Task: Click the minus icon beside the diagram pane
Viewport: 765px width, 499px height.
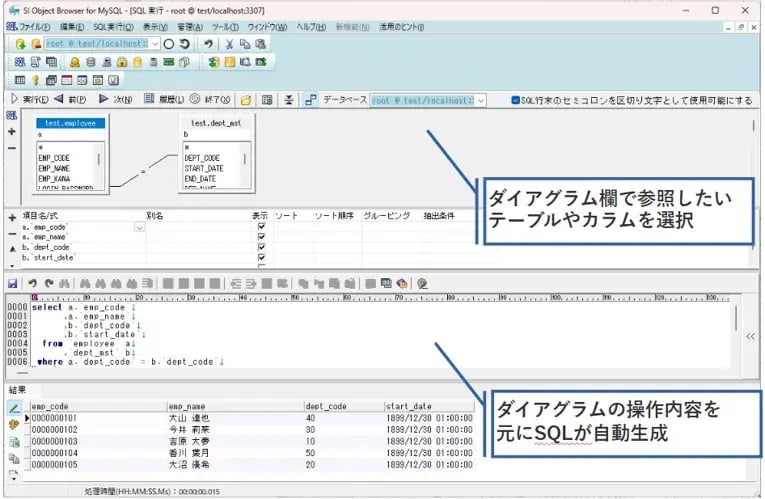Action: pyautogui.click(x=12, y=148)
